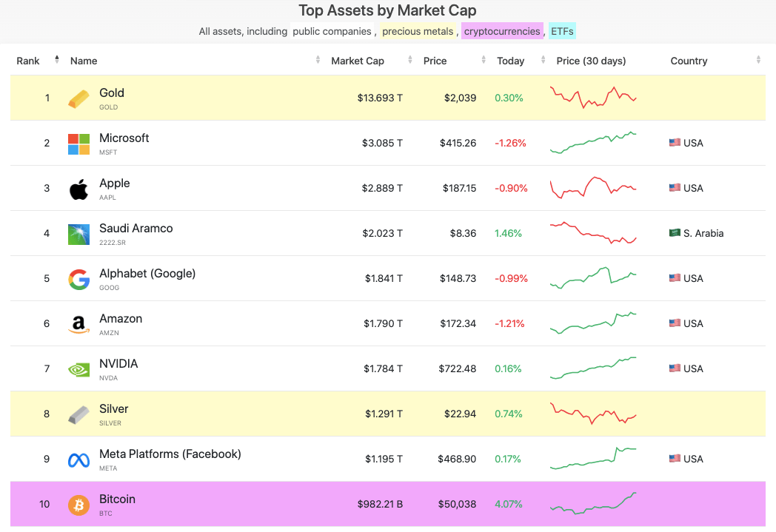Screen dimensions: 776x532
Task: Click Meta's price $468.90
Action: click(457, 459)
